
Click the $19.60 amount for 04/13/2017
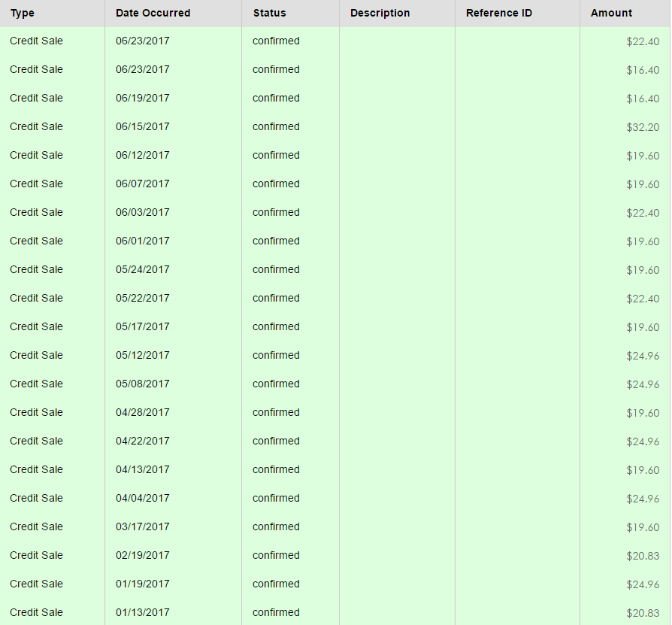(643, 470)
